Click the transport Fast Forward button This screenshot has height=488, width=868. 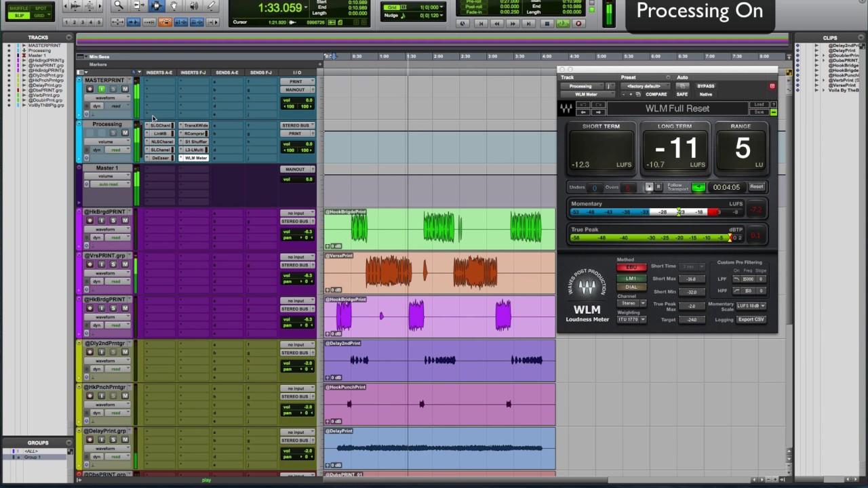coord(513,24)
